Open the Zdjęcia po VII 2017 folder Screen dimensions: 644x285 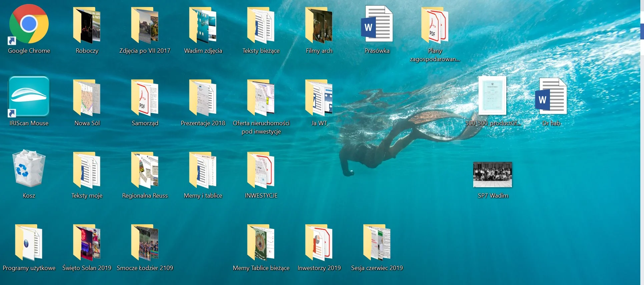[x=145, y=25]
